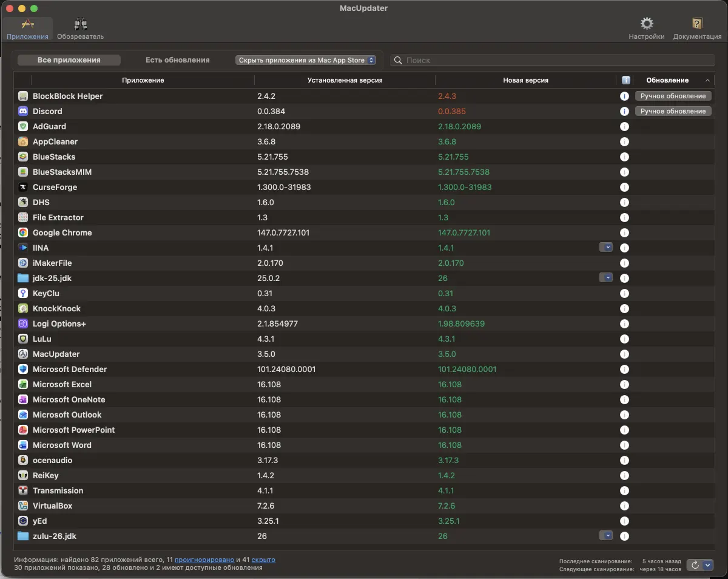
Task: Click installed version 147.0.7727.101 cell
Action: tap(283, 232)
